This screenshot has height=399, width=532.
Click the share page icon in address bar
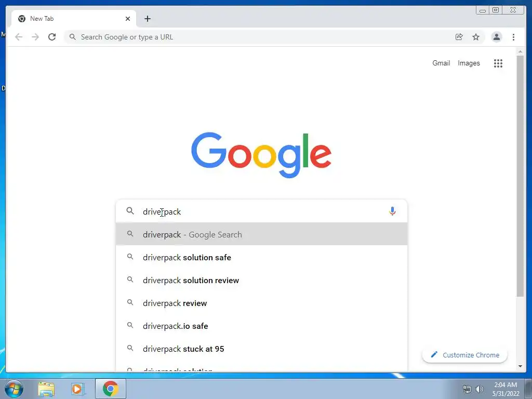pos(459,37)
